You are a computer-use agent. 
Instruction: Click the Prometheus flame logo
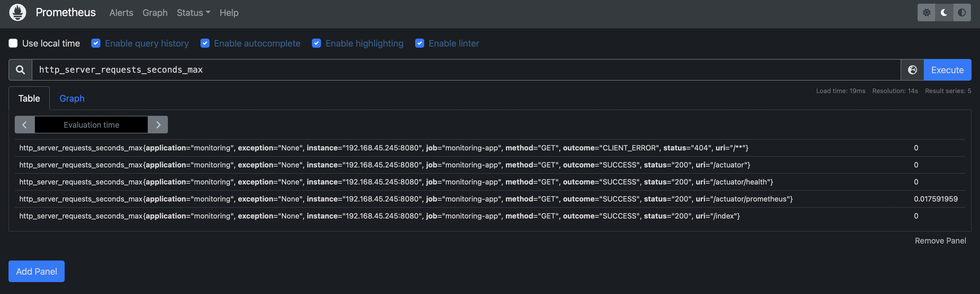click(x=18, y=12)
